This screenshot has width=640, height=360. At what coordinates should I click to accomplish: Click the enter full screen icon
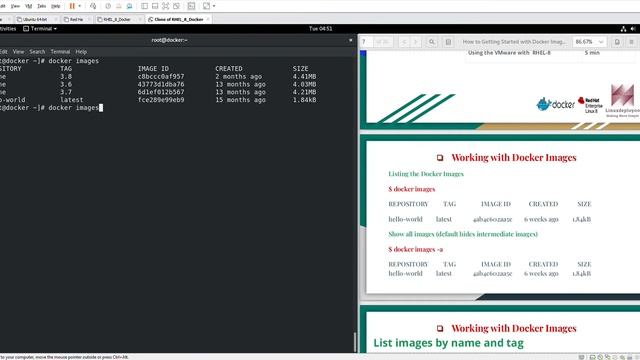coord(166,6)
